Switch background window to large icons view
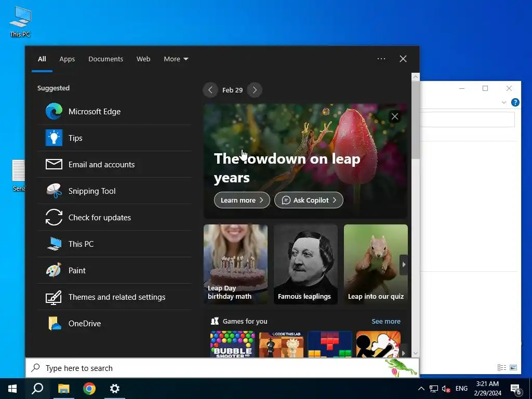This screenshot has height=399, width=532. point(513,367)
